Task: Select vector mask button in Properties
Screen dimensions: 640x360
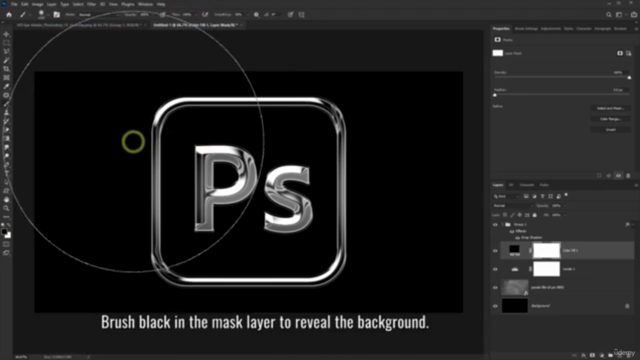Action: point(629,53)
